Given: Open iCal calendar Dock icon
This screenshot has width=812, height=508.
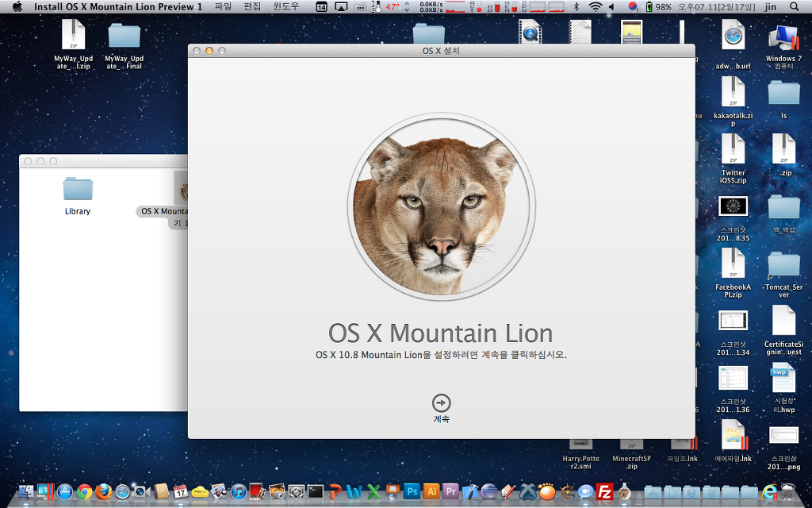Looking at the screenshot, I should tap(180, 491).
